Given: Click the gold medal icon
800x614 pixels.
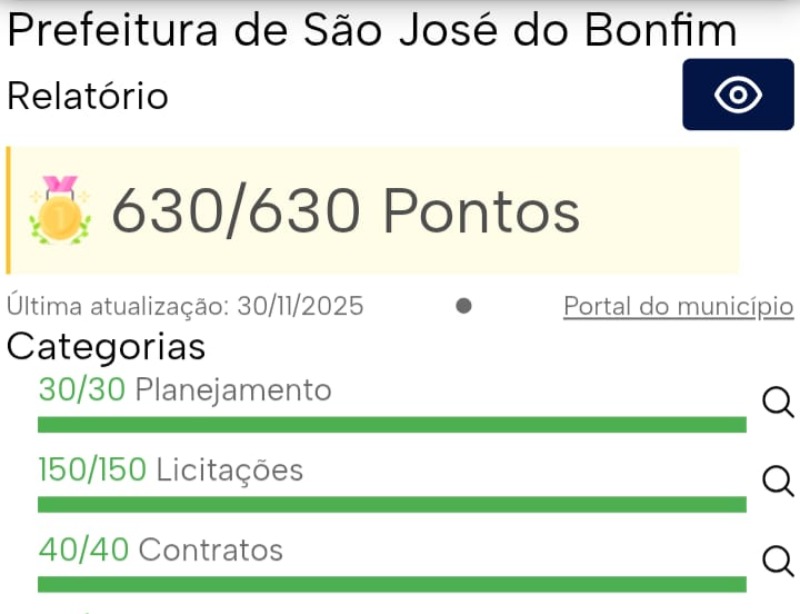Looking at the screenshot, I should pos(60,210).
